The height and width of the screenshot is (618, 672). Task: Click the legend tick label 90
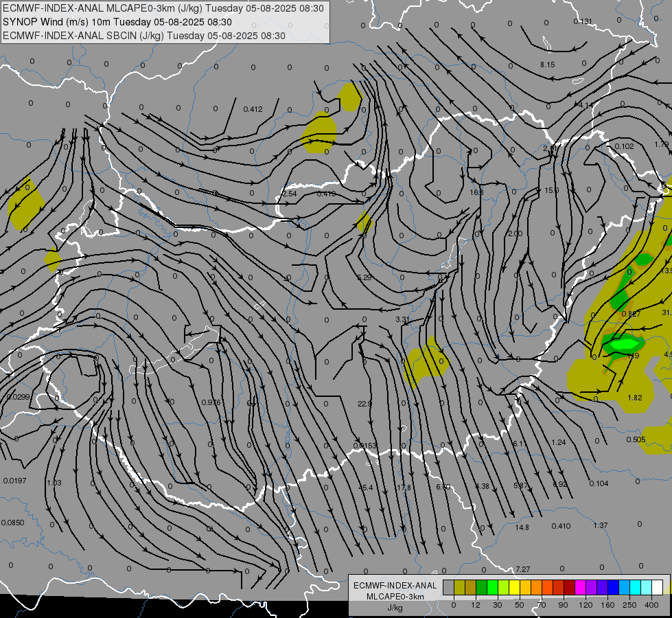[x=563, y=605]
